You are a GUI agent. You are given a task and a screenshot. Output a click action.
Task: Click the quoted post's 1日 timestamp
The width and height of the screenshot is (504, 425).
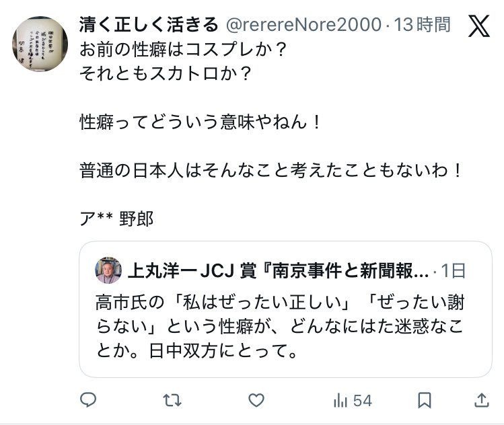[x=454, y=270]
